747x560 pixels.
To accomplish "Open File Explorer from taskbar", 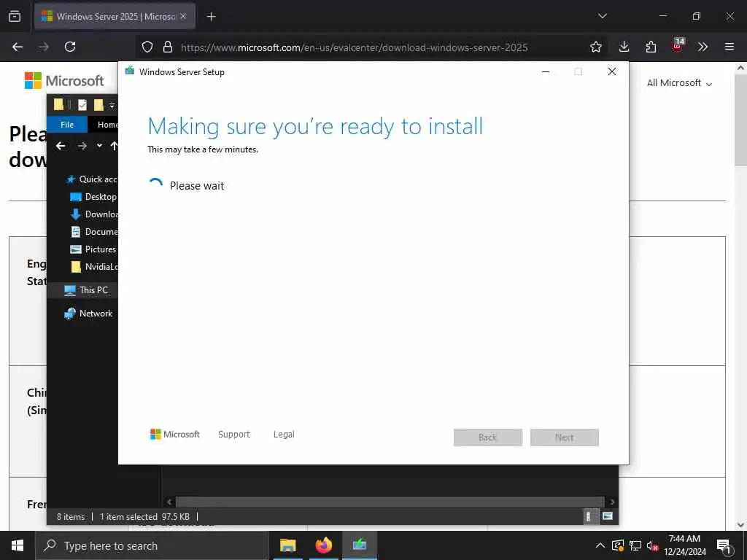I will (x=287, y=545).
